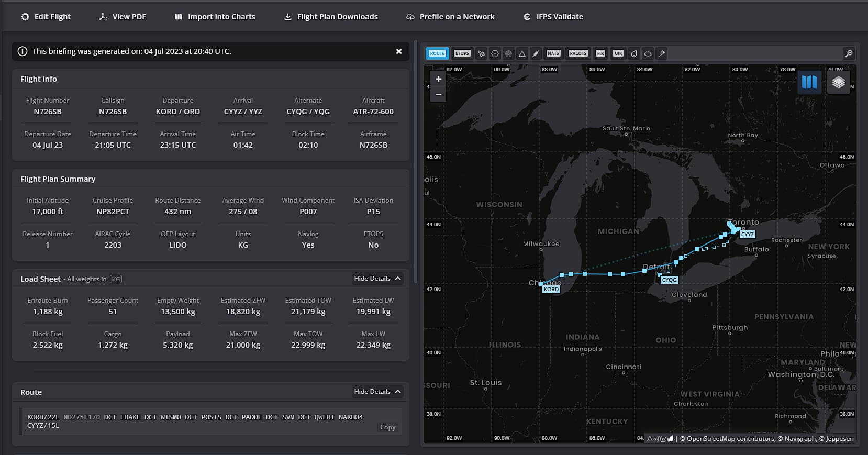Toggle the NATS tracks overlay
The height and width of the screenshot is (455, 868).
[553, 53]
